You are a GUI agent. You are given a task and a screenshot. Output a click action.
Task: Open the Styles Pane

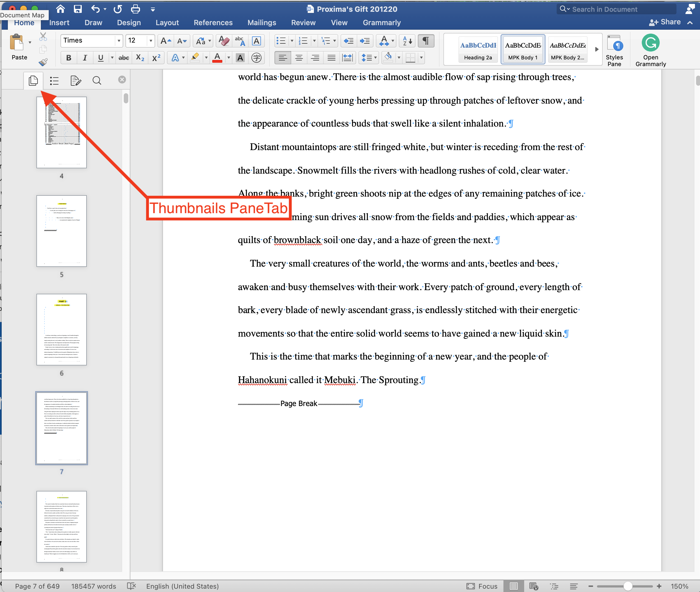pos(614,50)
